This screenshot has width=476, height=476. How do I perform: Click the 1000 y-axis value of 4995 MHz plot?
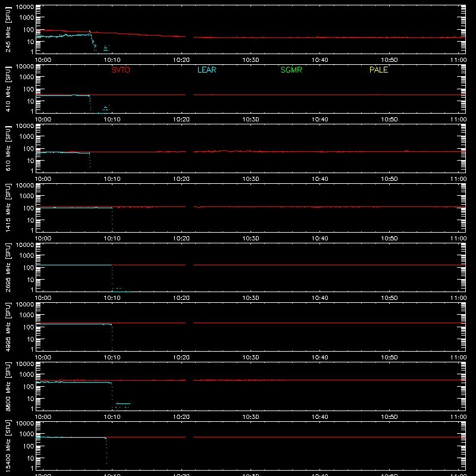(27, 315)
